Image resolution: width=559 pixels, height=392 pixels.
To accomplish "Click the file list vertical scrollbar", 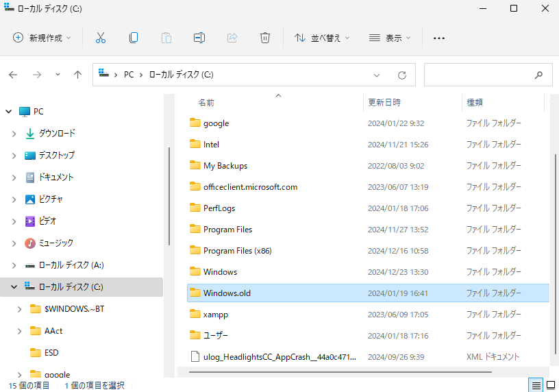I will pos(556,254).
